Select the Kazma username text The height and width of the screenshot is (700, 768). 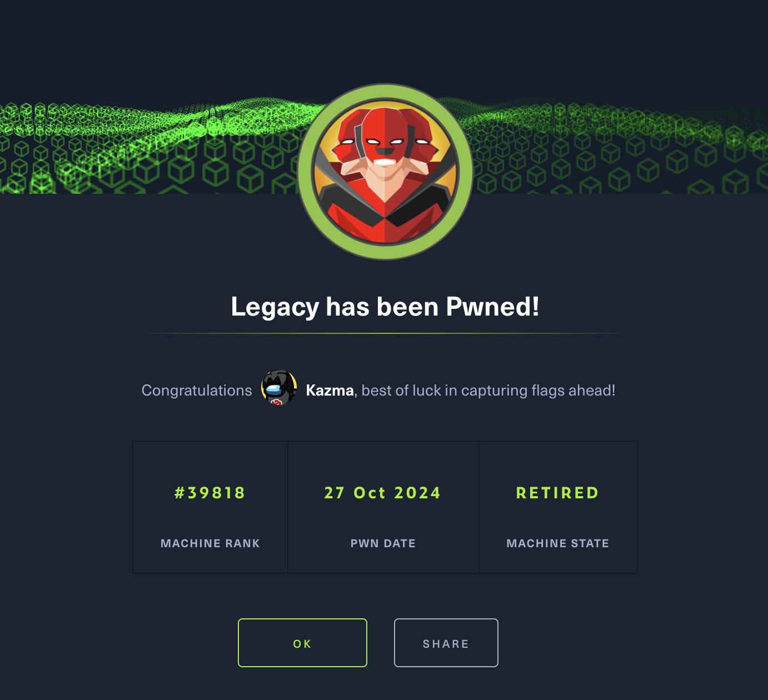[330, 391]
